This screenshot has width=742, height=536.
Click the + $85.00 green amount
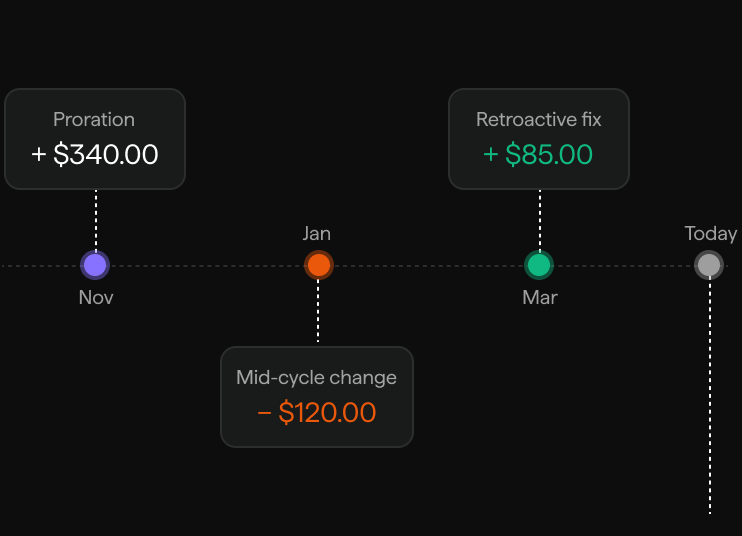538,154
